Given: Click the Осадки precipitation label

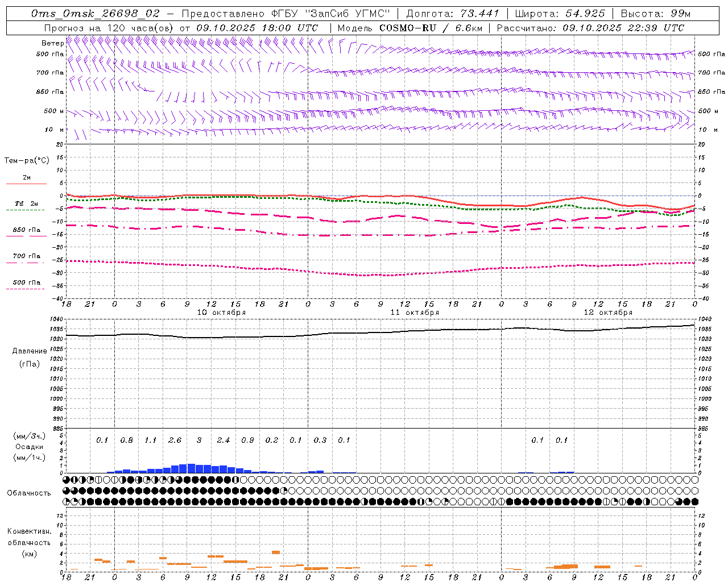Looking at the screenshot, I should (30, 447).
